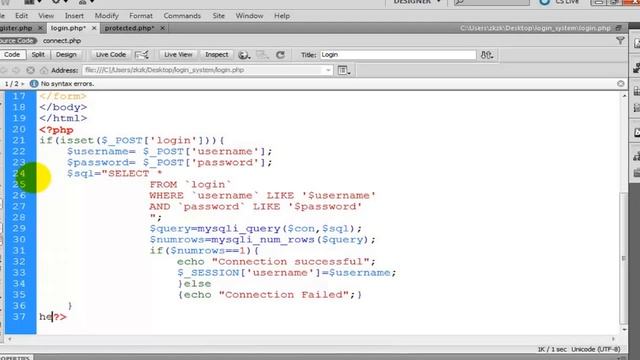Open CS Live services
640x360 pixels.
[560, 2]
